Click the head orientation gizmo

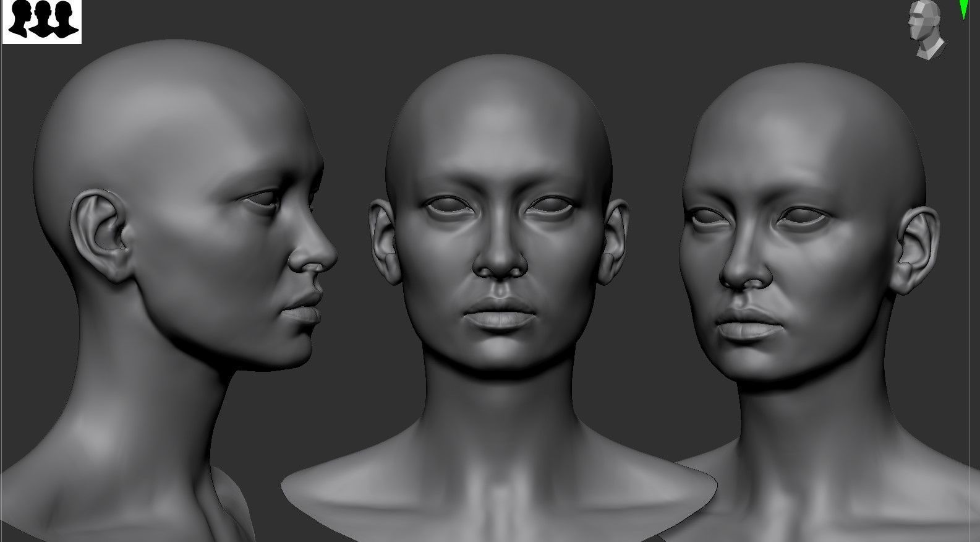coord(926,30)
